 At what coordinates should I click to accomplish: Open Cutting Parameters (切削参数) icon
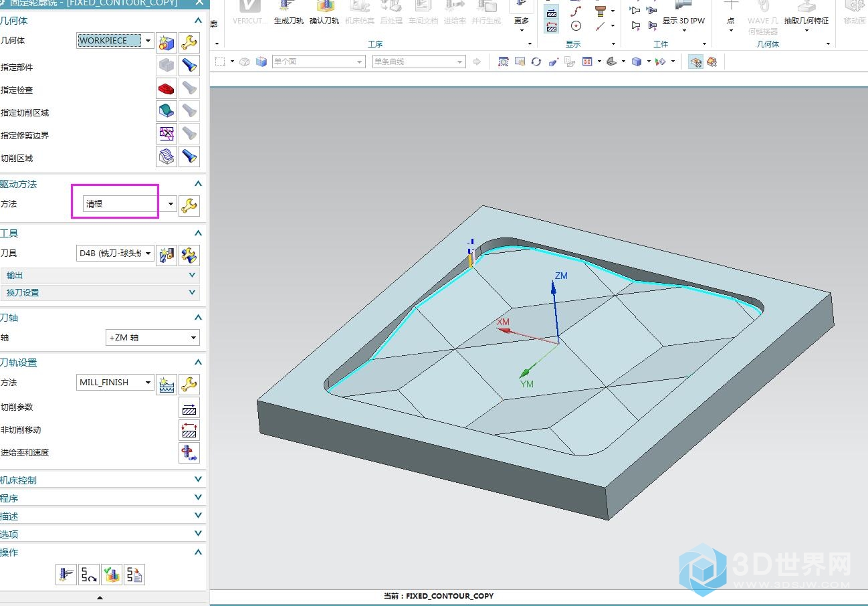tap(189, 407)
